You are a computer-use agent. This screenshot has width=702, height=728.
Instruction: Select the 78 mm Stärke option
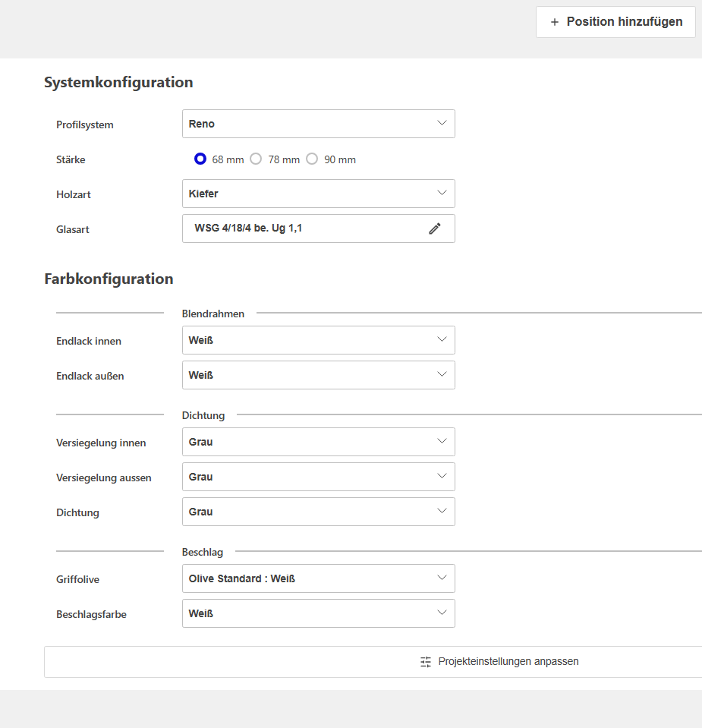coord(255,159)
